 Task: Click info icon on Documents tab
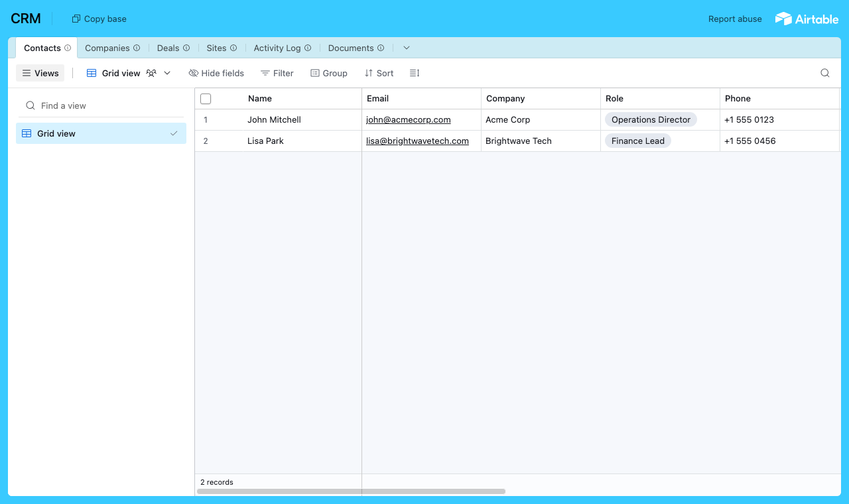[x=381, y=48]
